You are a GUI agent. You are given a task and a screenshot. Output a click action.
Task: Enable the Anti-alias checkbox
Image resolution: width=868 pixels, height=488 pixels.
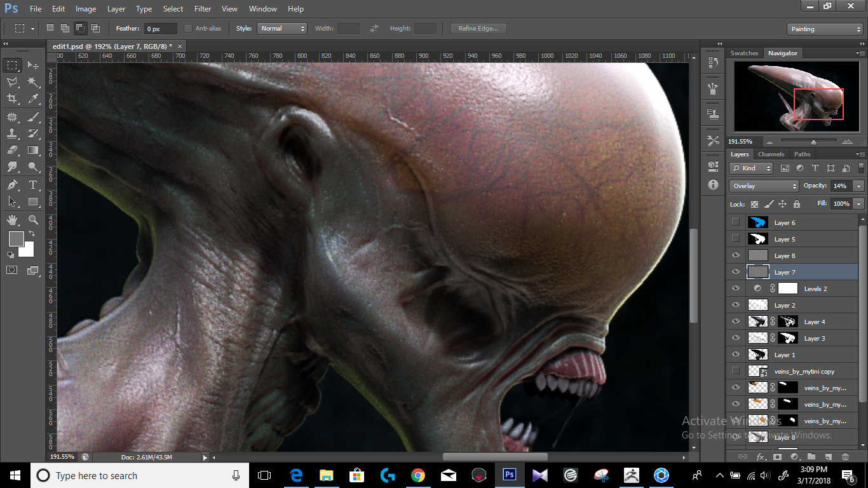point(188,29)
